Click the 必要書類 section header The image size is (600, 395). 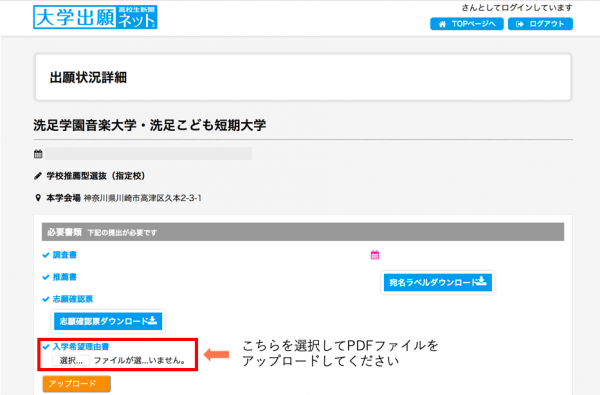click(x=303, y=232)
